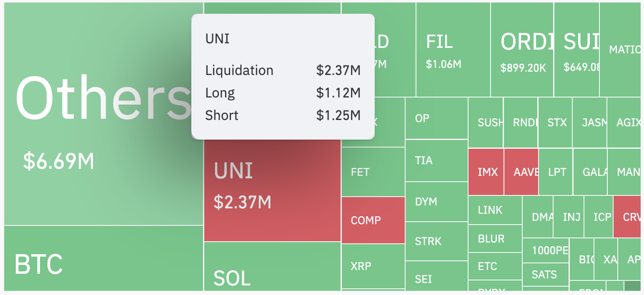Screen dimensions: 644x295
Task: Click the FIL $1.06M tile
Action: click(453, 50)
